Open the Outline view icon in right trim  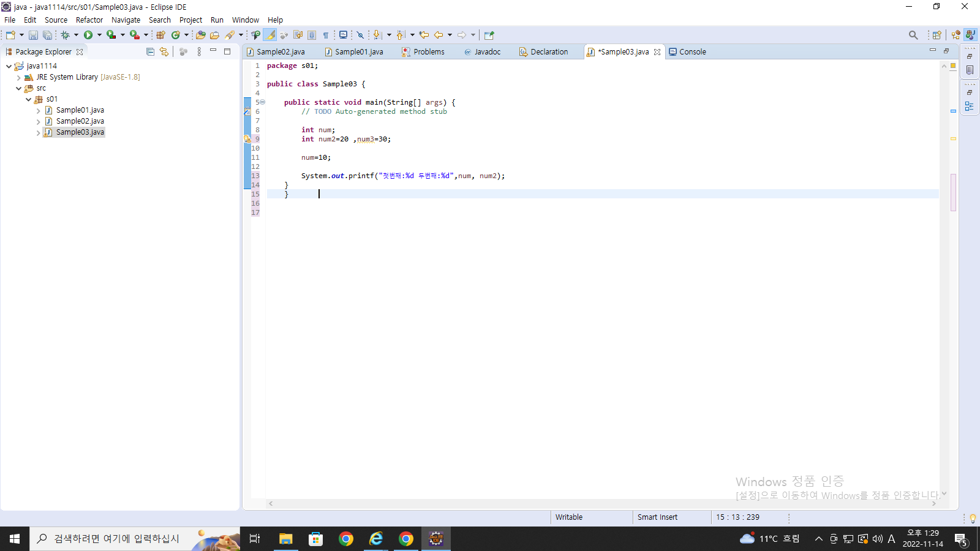[x=970, y=106]
